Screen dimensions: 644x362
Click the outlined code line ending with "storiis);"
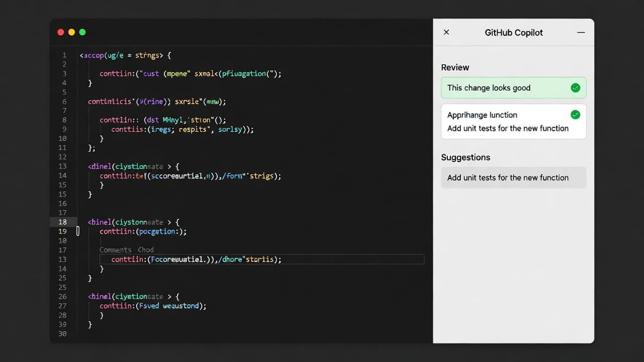tap(262, 259)
